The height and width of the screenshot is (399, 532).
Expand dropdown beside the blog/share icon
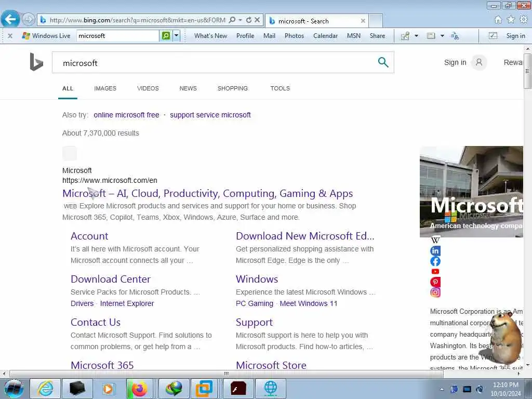coord(416,36)
